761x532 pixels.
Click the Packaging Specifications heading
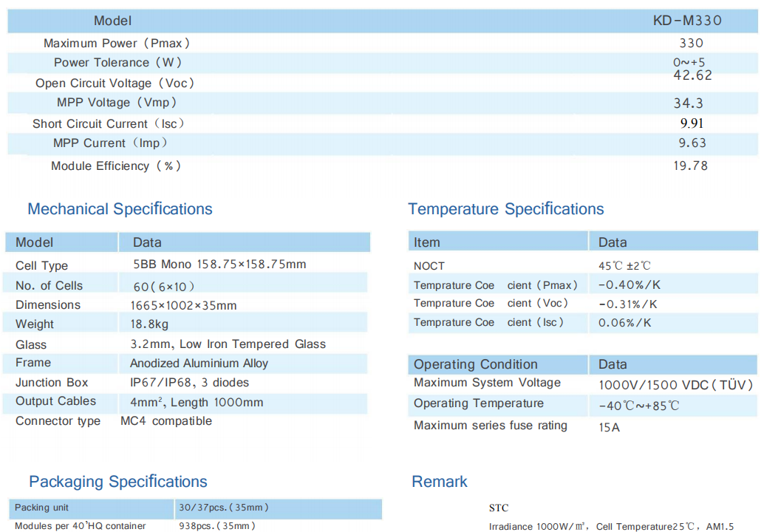click(x=118, y=482)
